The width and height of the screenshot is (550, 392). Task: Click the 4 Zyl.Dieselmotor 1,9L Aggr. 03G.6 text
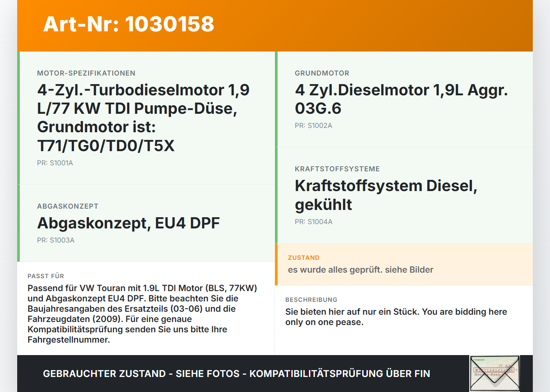coord(401,99)
